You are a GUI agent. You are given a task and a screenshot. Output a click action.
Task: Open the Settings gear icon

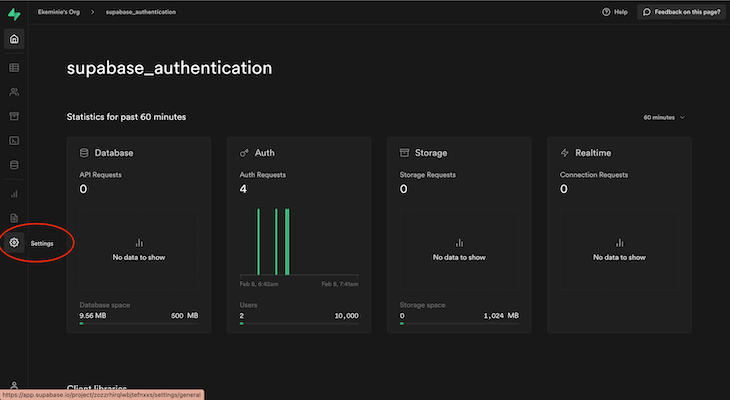[14, 243]
